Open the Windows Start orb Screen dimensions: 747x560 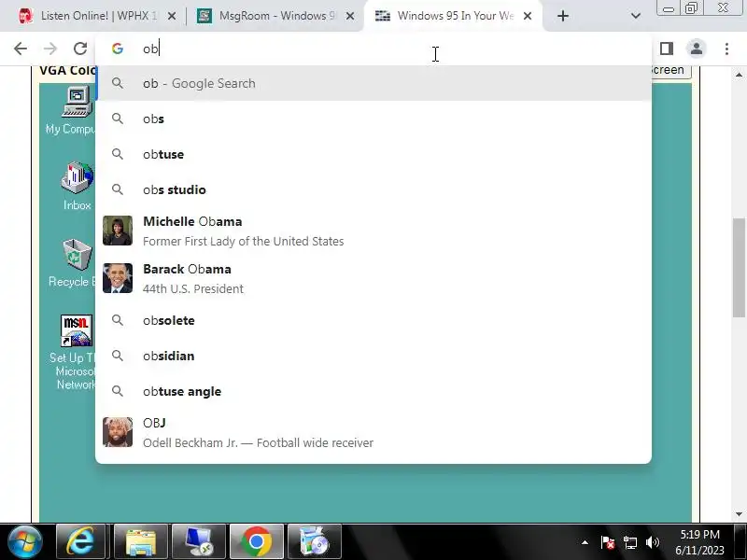[25, 542]
